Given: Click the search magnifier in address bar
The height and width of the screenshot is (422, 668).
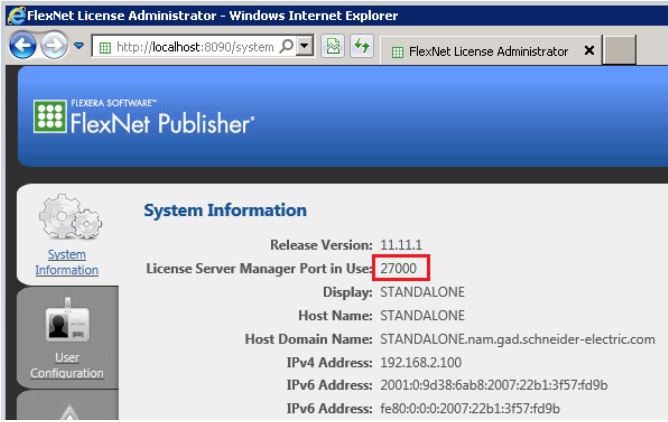Looking at the screenshot, I should [287, 46].
